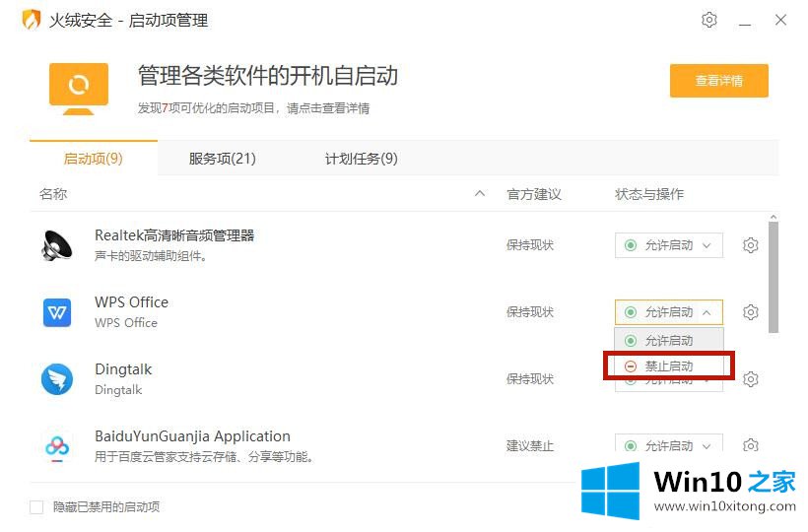808x532 pixels.
Task: Click Realtek高清晰音频管理器 entry name
Action: [174, 235]
